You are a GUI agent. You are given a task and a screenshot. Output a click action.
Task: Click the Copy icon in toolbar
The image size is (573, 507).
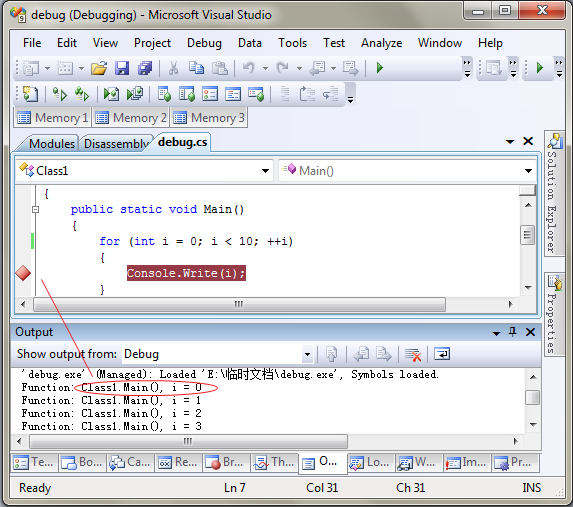196,68
